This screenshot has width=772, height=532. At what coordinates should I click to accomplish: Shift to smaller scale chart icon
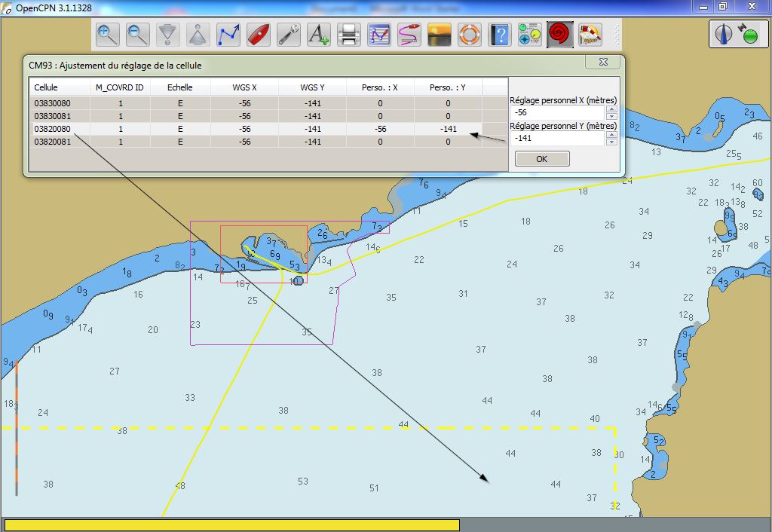coord(198,35)
